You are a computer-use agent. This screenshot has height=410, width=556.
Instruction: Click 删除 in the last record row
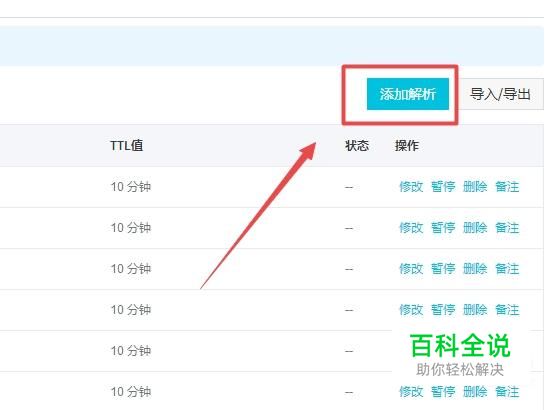click(475, 392)
